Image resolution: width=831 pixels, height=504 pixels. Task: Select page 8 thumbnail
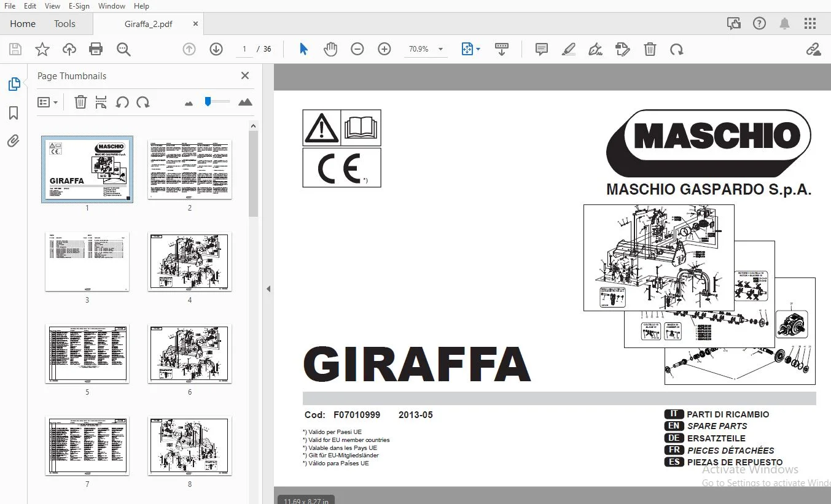[190, 446]
